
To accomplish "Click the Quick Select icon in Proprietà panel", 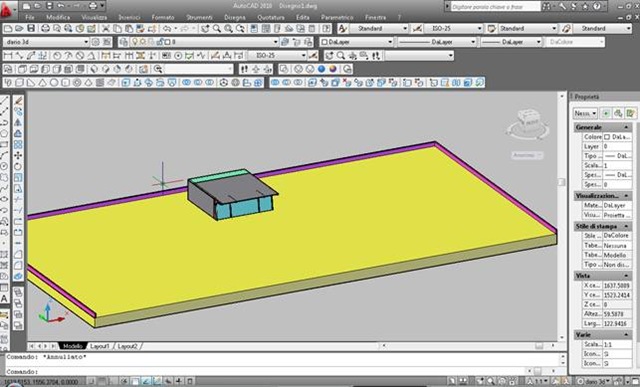I will point(630,113).
